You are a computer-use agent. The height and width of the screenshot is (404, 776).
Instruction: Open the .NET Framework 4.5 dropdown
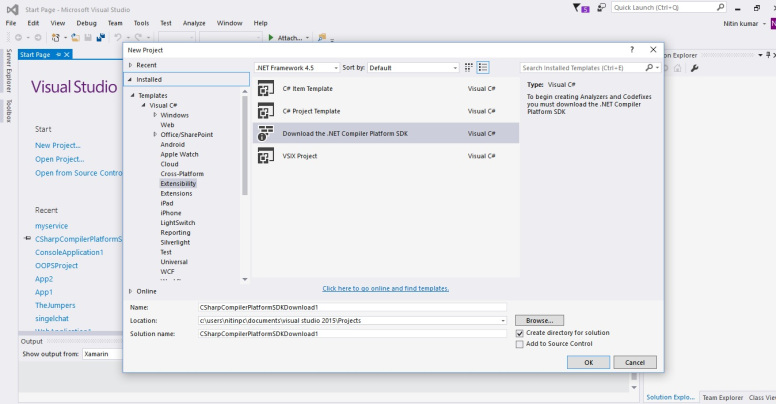pos(297,67)
